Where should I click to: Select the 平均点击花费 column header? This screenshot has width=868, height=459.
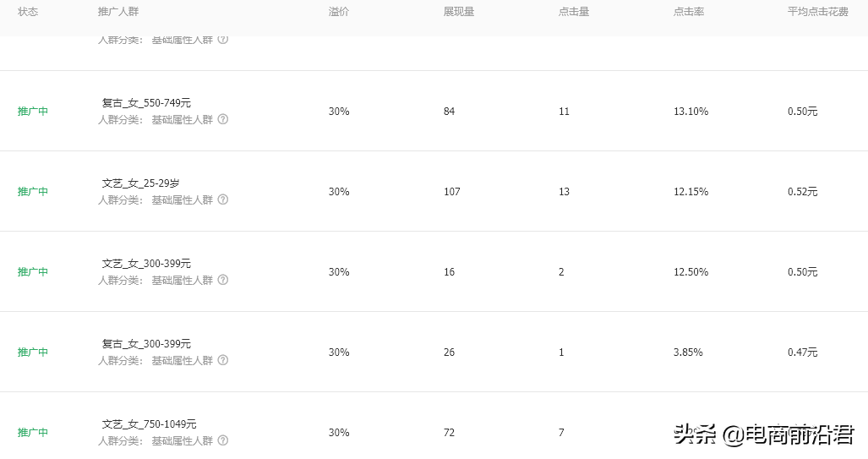pos(812,12)
